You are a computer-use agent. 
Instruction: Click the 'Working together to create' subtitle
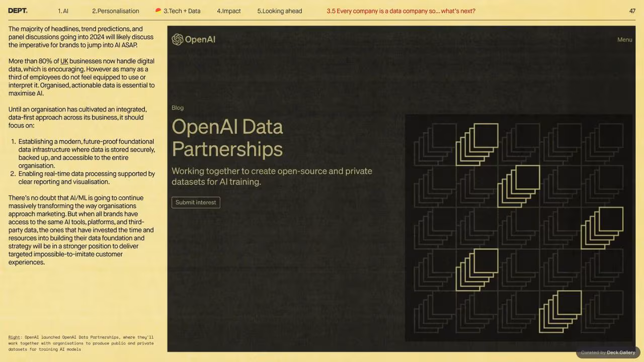(272, 176)
